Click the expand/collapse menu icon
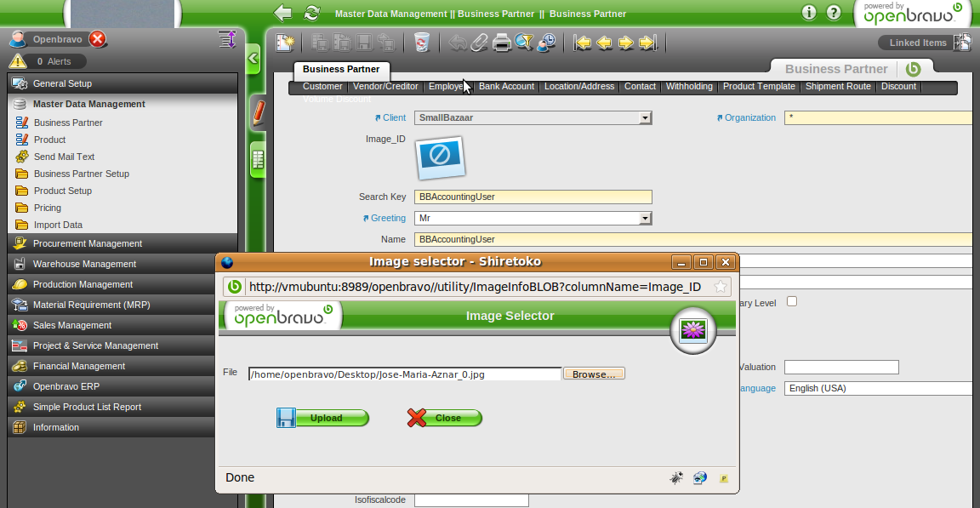This screenshot has height=508, width=980. pos(227,39)
